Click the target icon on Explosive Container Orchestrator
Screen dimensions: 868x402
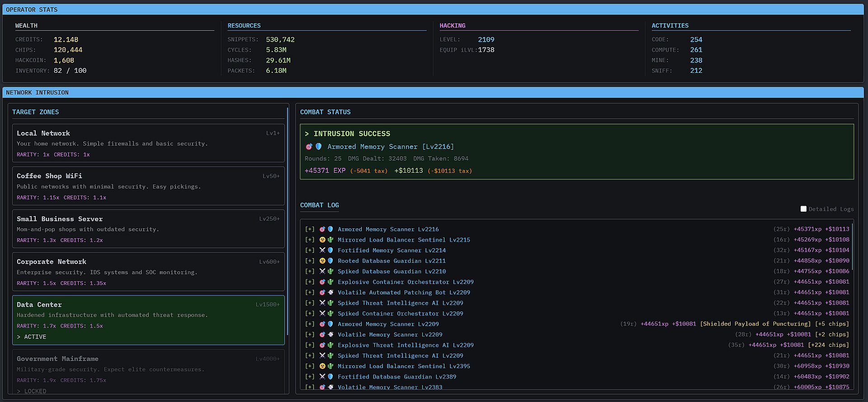pos(322,282)
